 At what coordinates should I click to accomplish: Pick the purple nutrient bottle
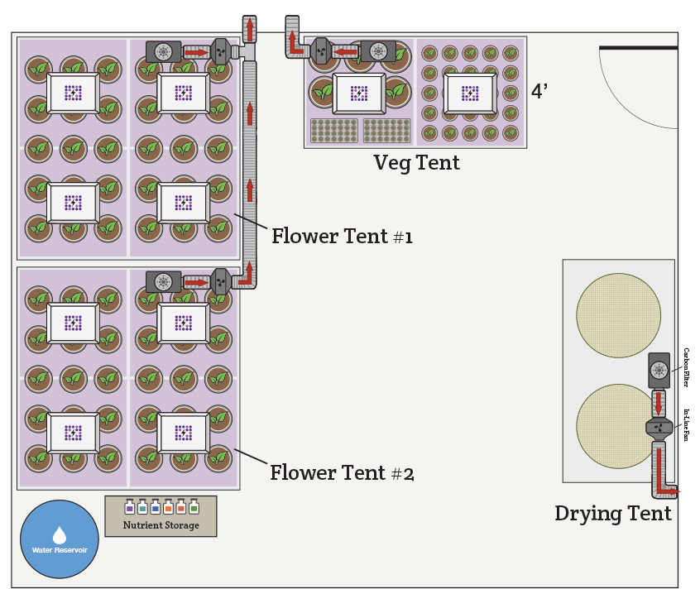[x=129, y=506]
